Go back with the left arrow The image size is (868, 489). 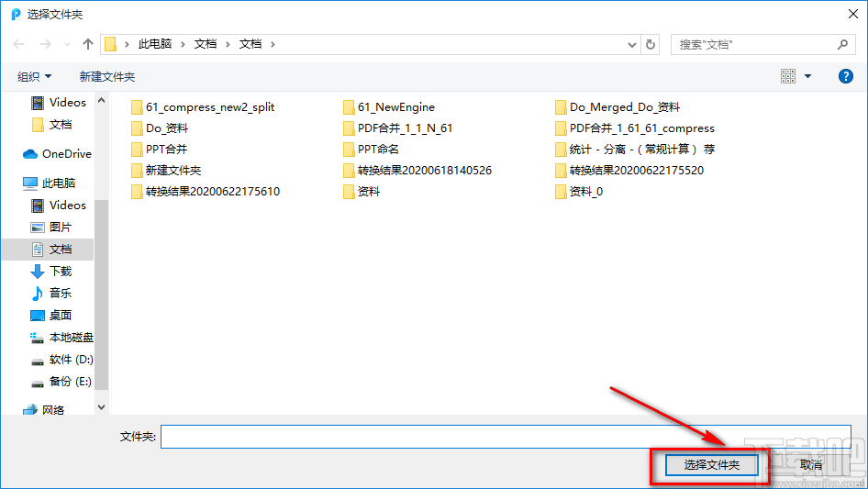click(x=18, y=44)
